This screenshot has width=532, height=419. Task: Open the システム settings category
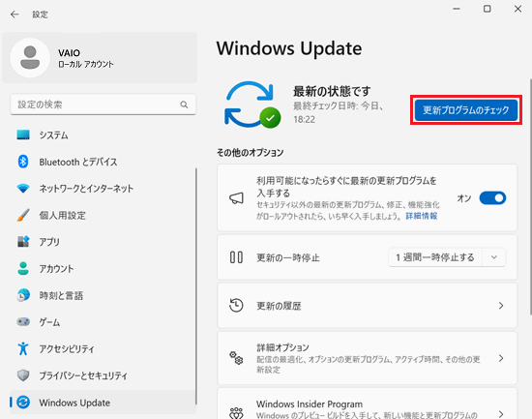(103, 135)
